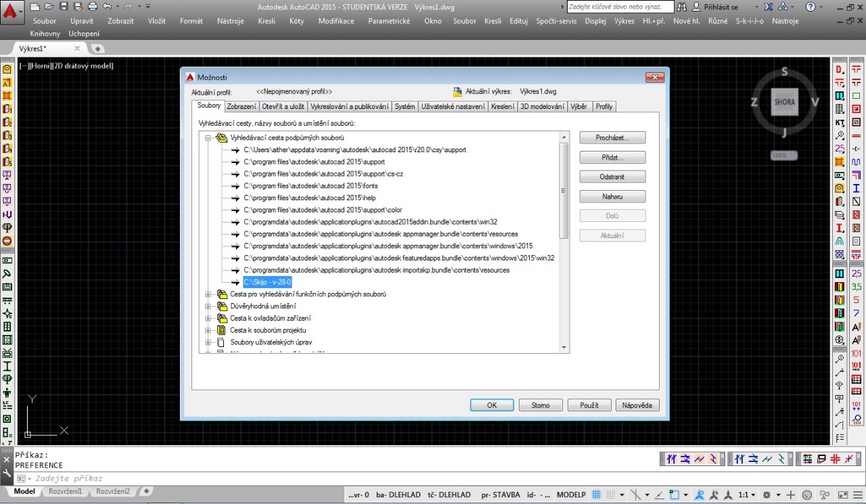Toggle annotation visibility blue figure icon

pos(700,495)
